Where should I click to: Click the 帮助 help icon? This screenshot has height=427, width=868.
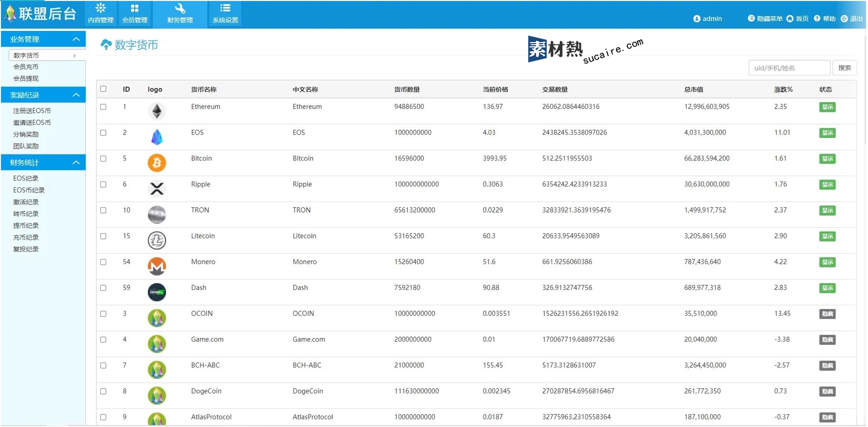click(817, 19)
